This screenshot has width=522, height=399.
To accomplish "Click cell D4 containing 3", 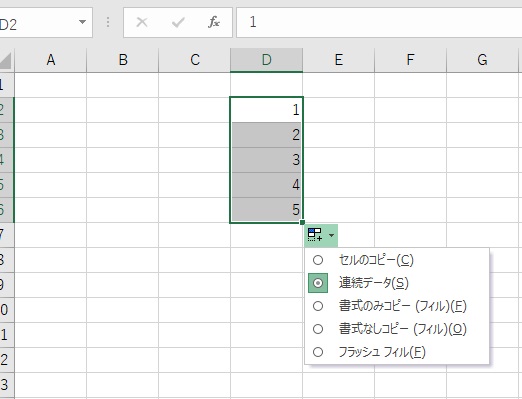I will click(x=267, y=160).
